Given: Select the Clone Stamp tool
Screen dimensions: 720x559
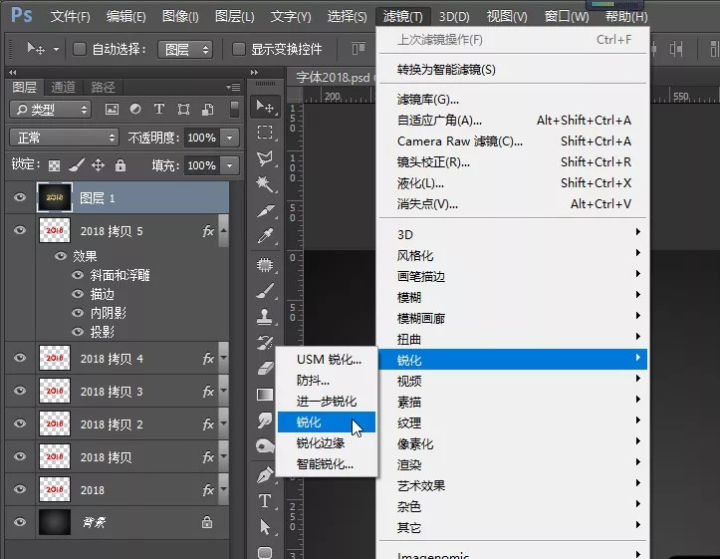Looking at the screenshot, I should click(265, 316).
